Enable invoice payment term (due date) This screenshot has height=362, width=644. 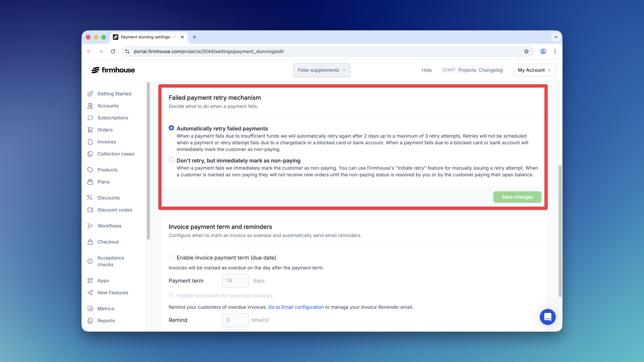tap(171, 257)
